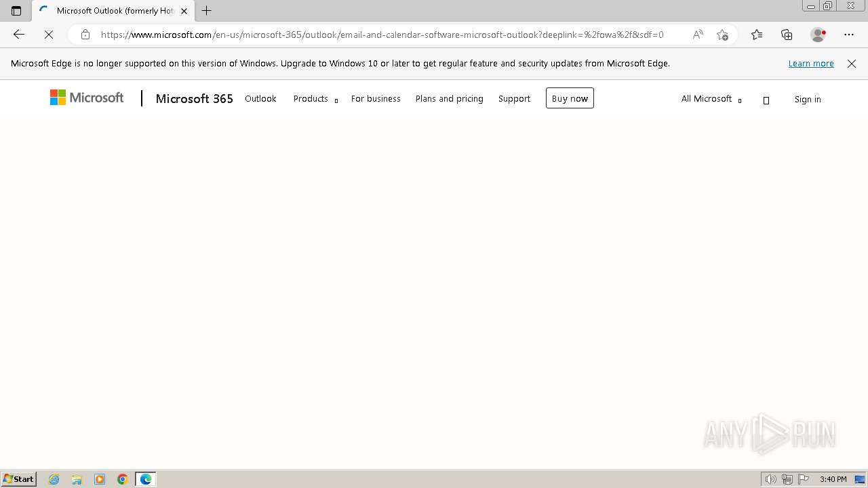Switch to Microsoft Edge taskbar button
Viewport: 868px width, 488px height.
click(x=146, y=479)
